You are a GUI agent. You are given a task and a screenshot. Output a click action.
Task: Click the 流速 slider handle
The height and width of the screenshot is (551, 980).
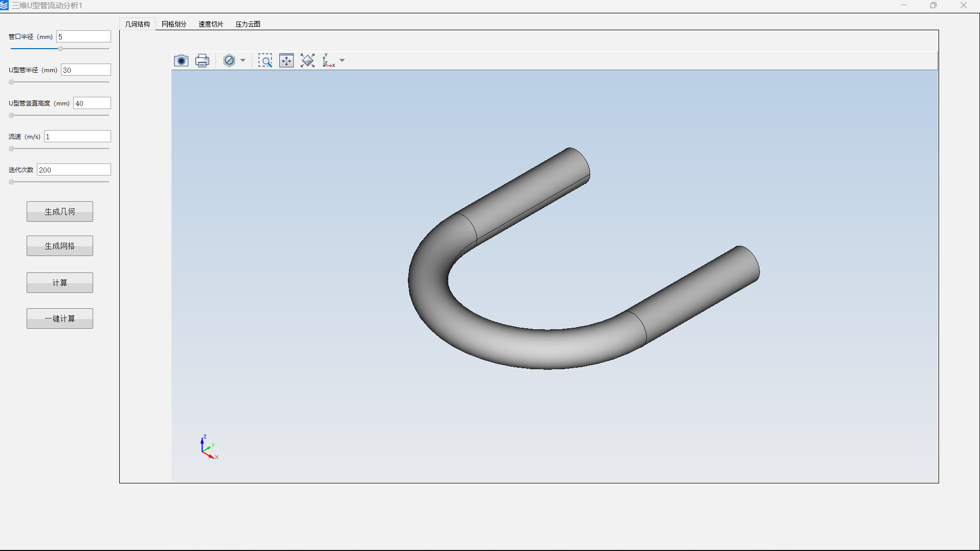tap(11, 149)
